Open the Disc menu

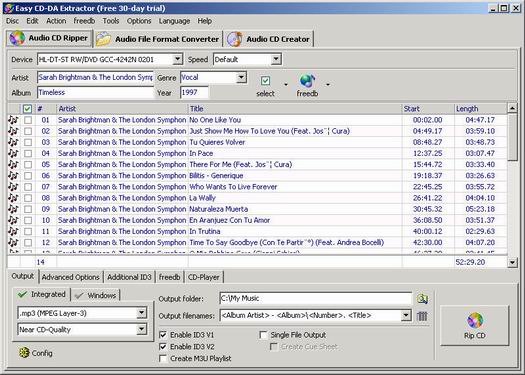point(12,21)
